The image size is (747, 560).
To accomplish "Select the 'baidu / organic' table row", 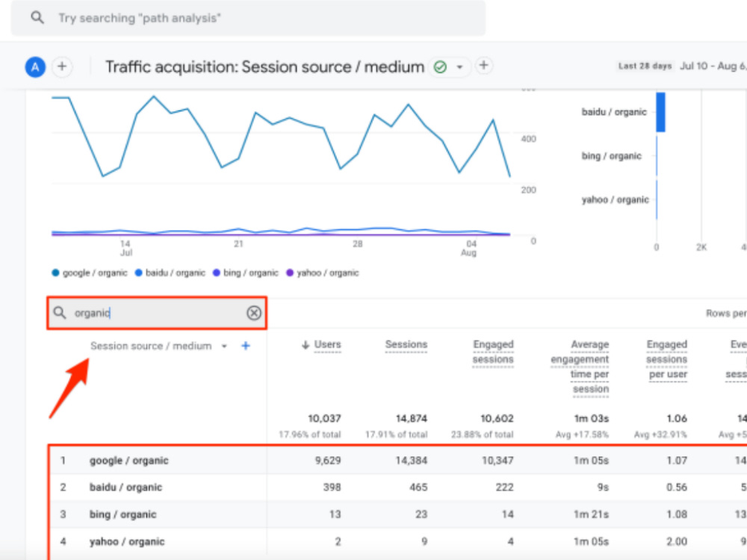I will pyautogui.click(x=398, y=487).
